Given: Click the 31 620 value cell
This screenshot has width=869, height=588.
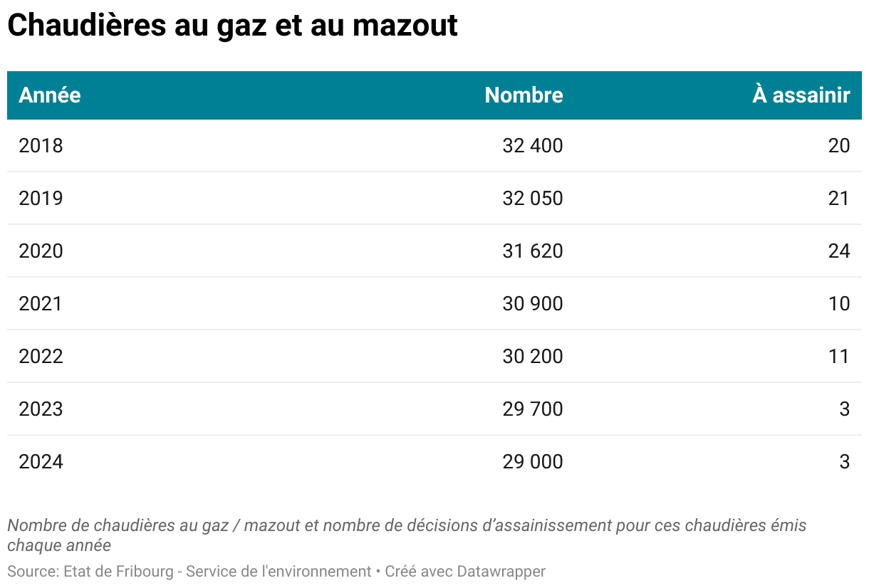Looking at the screenshot, I should click(532, 251).
